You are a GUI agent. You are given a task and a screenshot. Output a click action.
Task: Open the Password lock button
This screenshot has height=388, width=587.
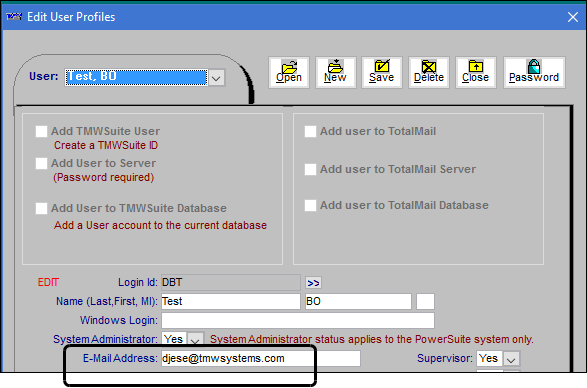[x=534, y=72]
